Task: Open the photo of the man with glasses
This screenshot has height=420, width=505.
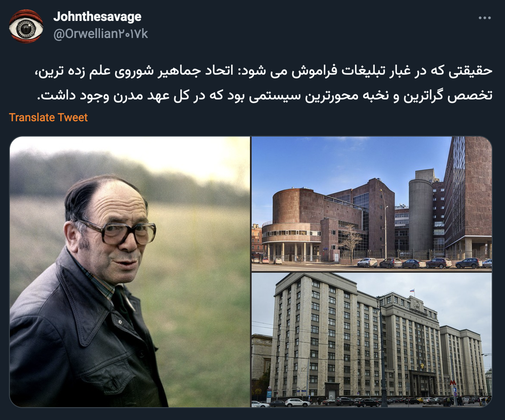Action: click(x=130, y=272)
